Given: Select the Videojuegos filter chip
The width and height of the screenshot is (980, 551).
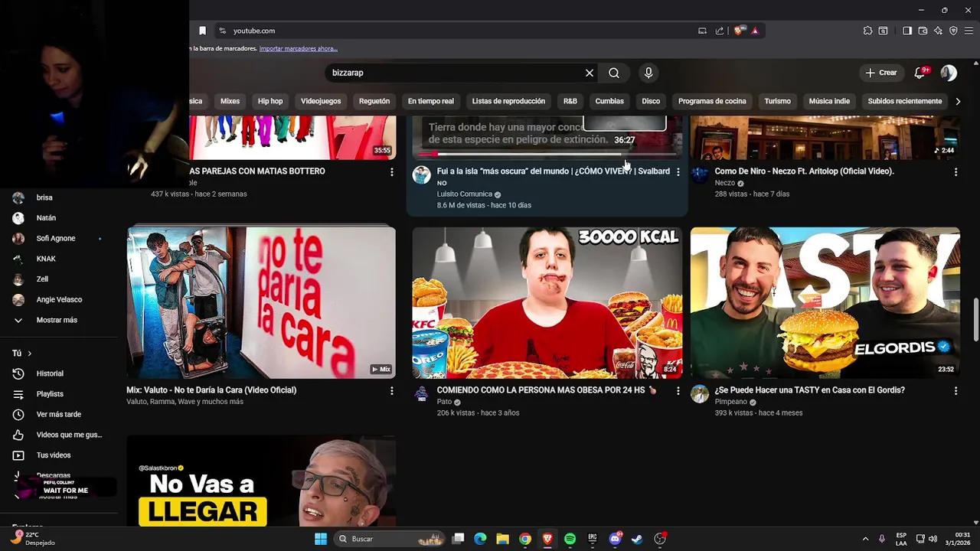Looking at the screenshot, I should [321, 101].
